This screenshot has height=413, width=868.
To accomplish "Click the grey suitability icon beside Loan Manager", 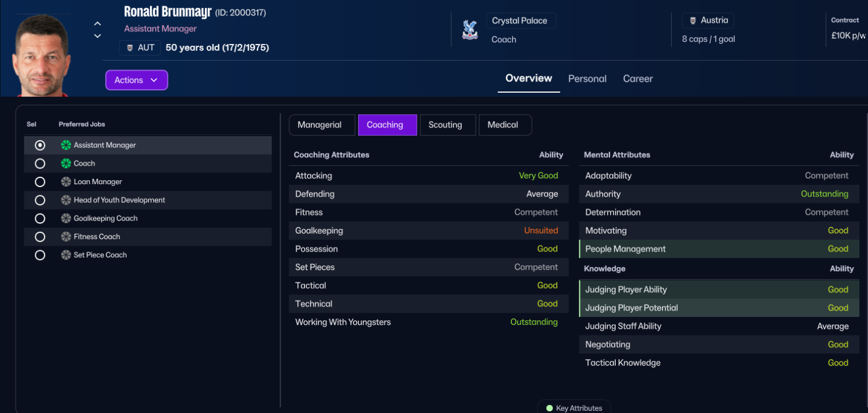I will (66, 182).
